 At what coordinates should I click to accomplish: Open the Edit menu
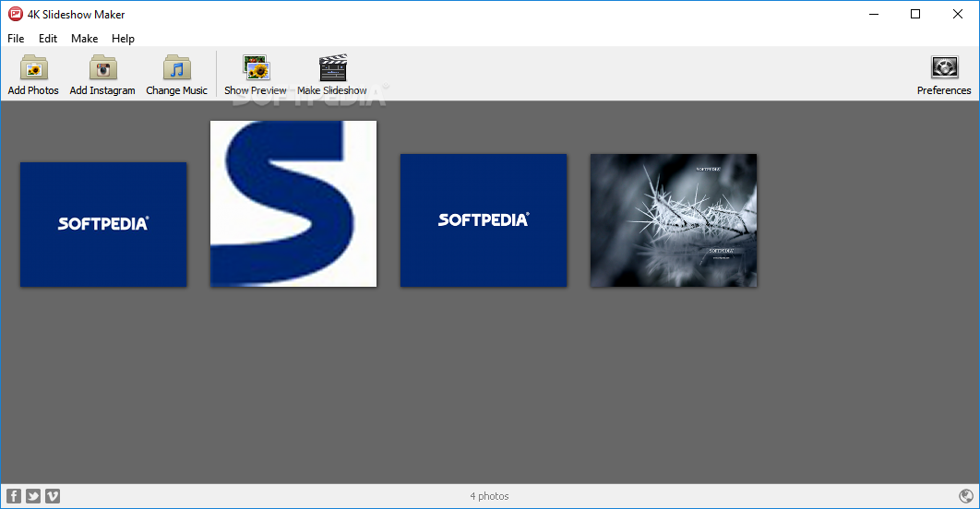coord(47,38)
